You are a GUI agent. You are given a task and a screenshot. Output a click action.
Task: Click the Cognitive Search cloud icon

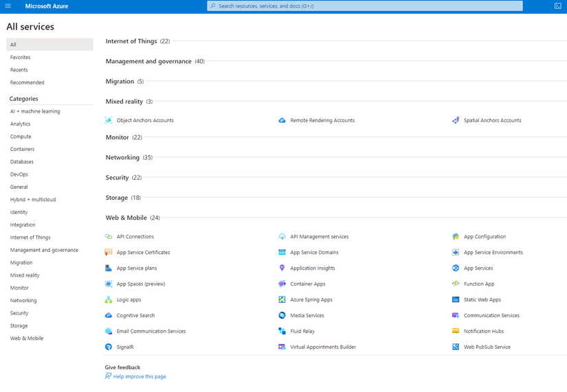109,315
